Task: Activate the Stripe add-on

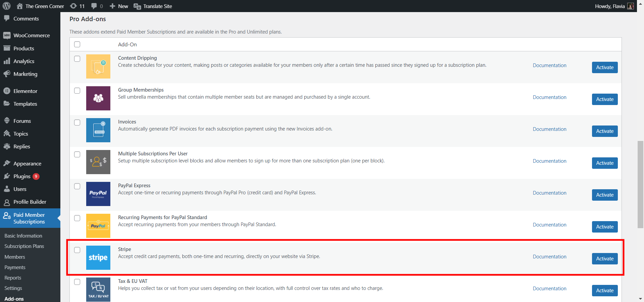Action: click(605, 259)
